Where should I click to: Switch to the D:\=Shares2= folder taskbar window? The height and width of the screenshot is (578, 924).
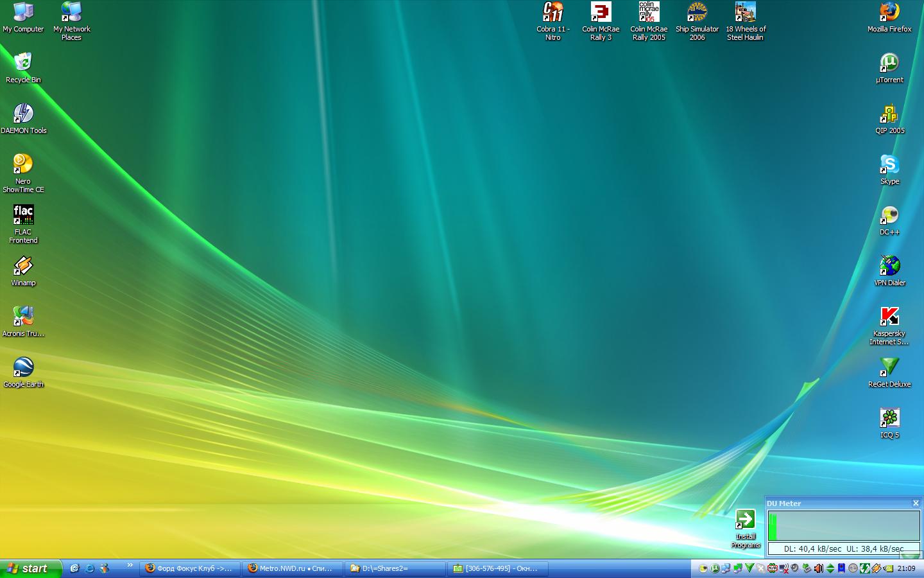tap(395, 568)
